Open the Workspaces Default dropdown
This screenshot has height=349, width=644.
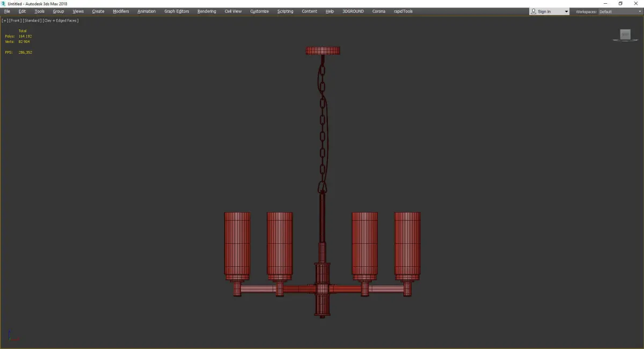(x=620, y=11)
